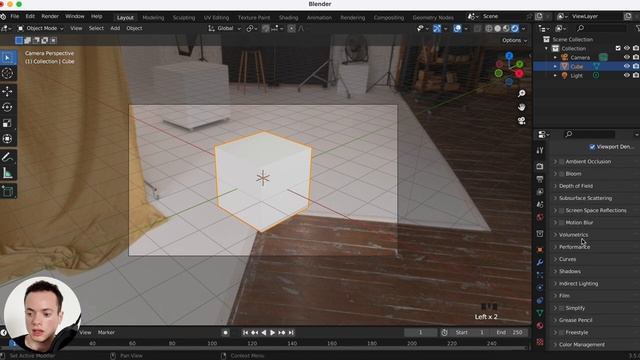This screenshot has width=640, height=360.
Task: Open the Render menu
Action: (50, 17)
